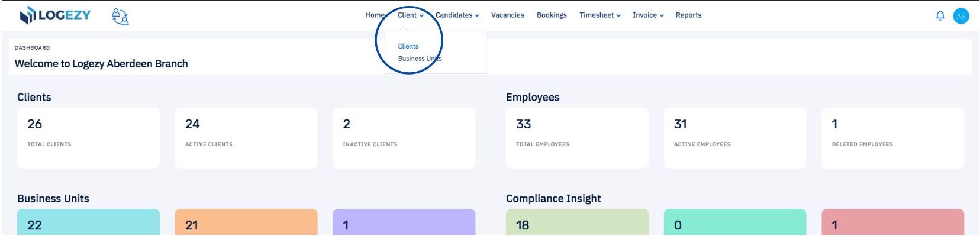980x236 pixels.
Task: Open the Inactive Clients card
Action: [x=404, y=138]
